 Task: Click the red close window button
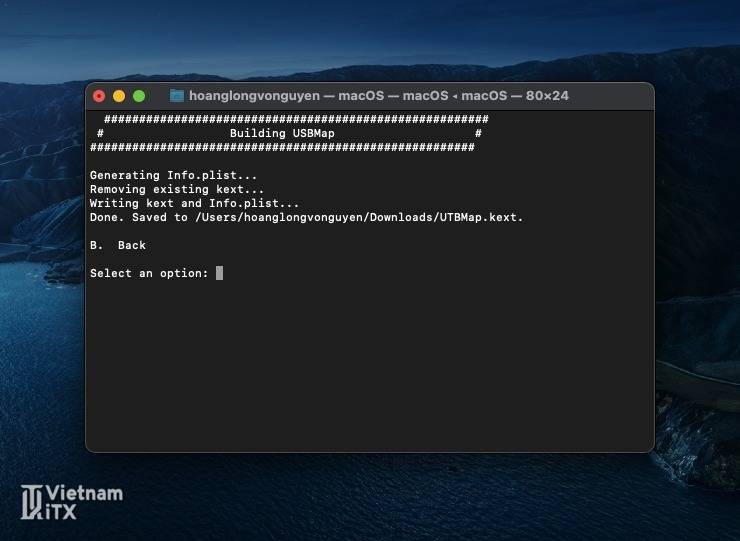tap(99, 96)
